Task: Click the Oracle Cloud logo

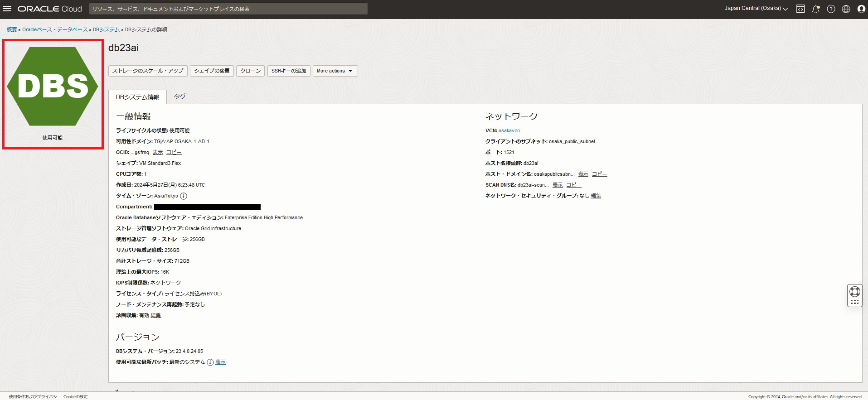Action: pyautogui.click(x=50, y=9)
